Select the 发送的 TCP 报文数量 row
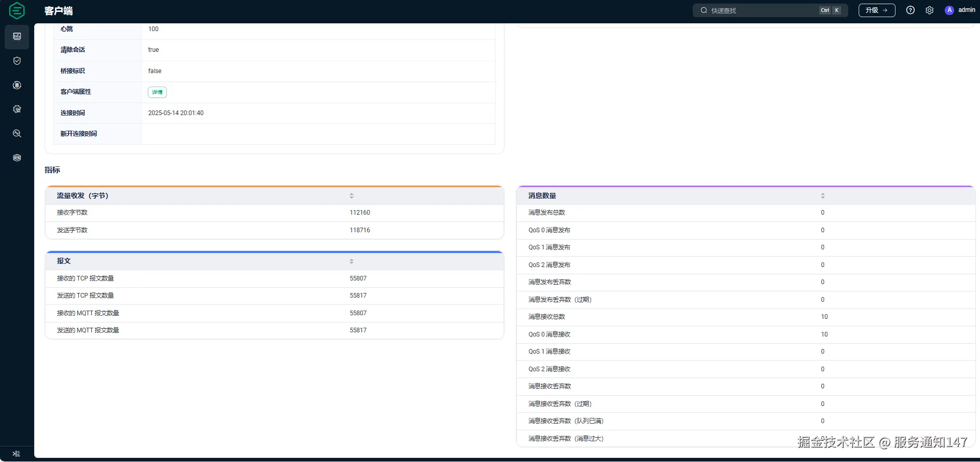Image resolution: width=980 pixels, height=462 pixels. (275, 296)
